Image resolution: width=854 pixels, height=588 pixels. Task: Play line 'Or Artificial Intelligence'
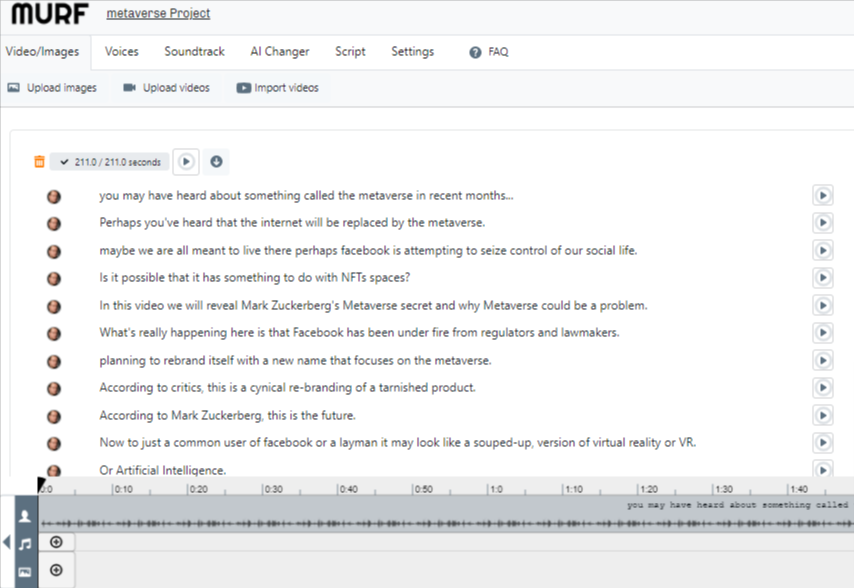822,469
